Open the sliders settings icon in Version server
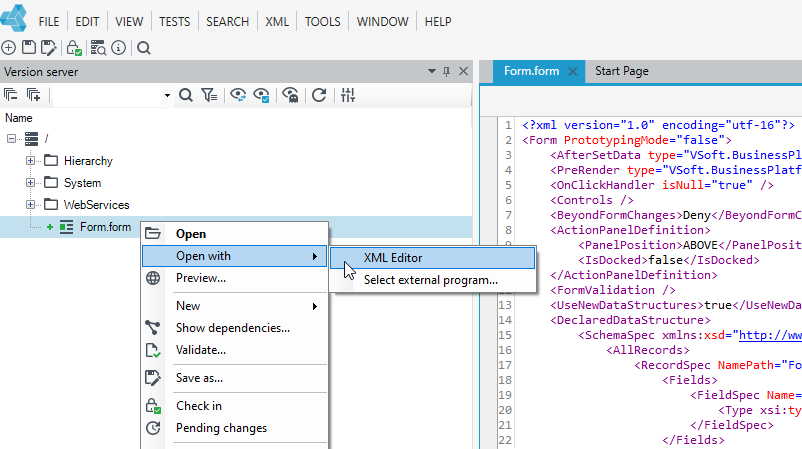Screen dimensions: 802x449 pyautogui.click(x=348, y=95)
